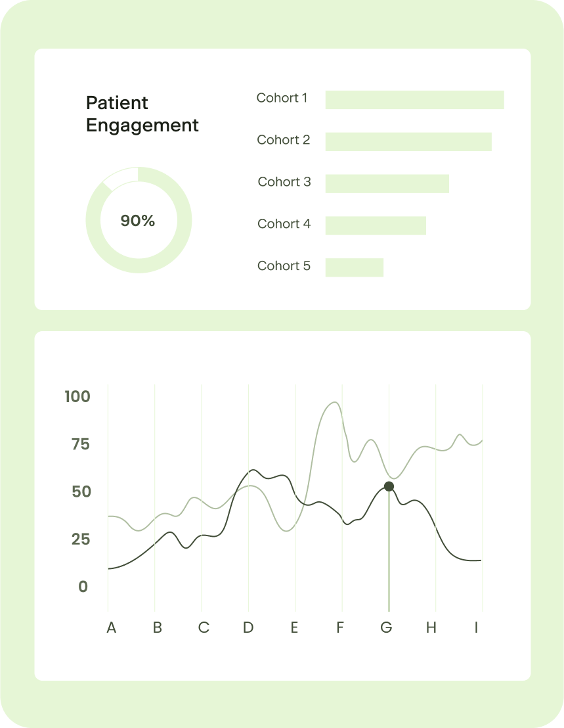Screen dimensions: 564x728
Task: Select the Cohort 5 label
Action: pos(284,266)
